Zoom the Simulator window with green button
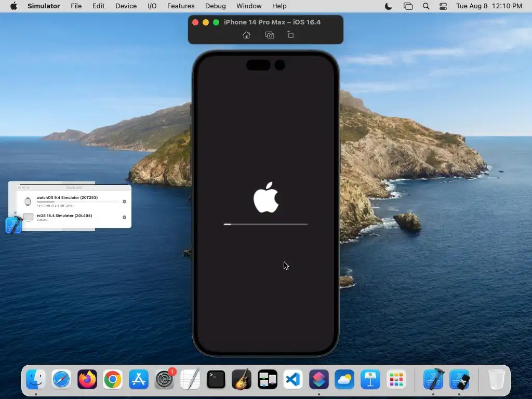This screenshot has width=532, height=399. click(x=216, y=22)
